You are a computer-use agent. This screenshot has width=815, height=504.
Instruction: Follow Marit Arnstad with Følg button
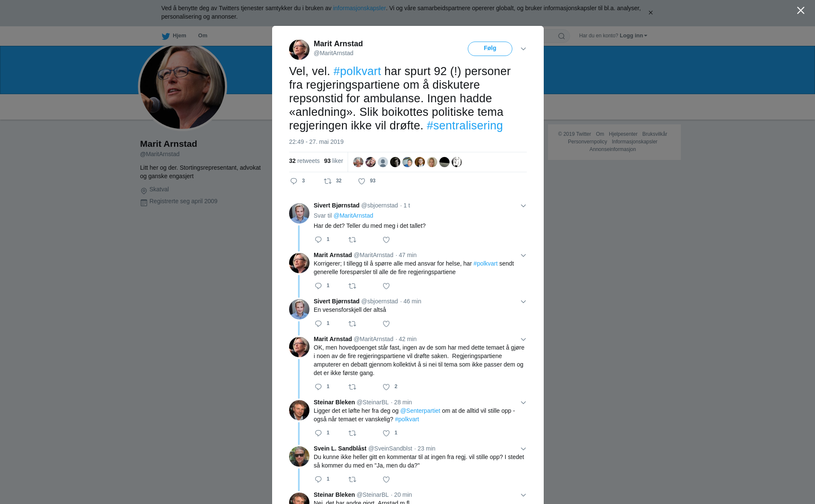[490, 48]
